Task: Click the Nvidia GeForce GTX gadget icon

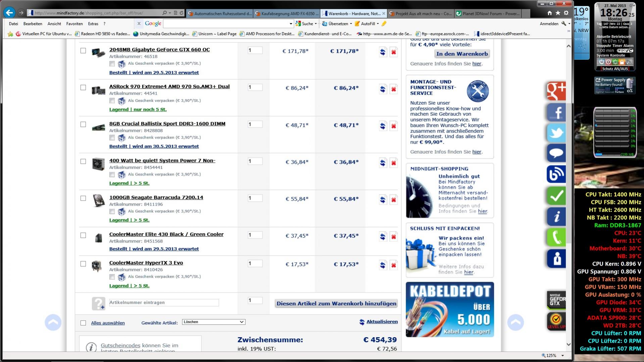Action: click(556, 300)
